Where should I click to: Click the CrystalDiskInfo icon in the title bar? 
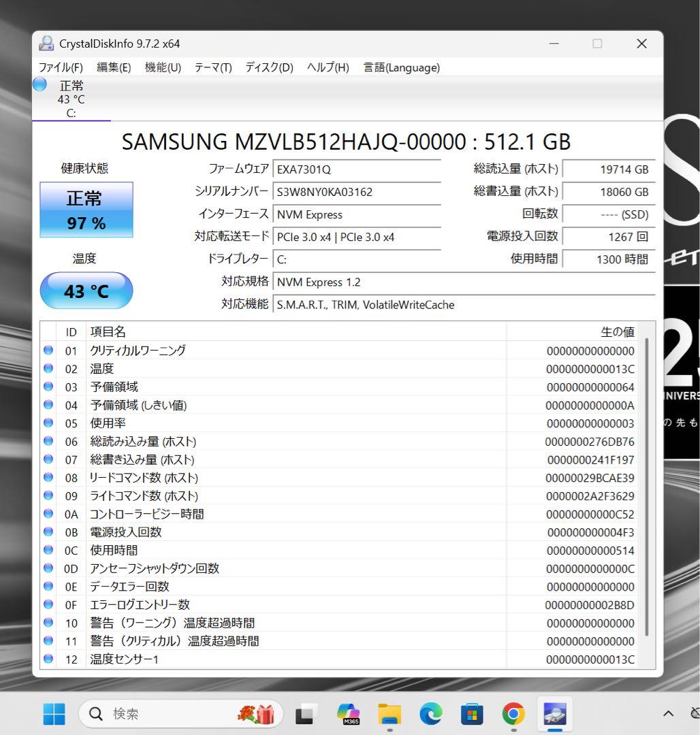(x=46, y=43)
